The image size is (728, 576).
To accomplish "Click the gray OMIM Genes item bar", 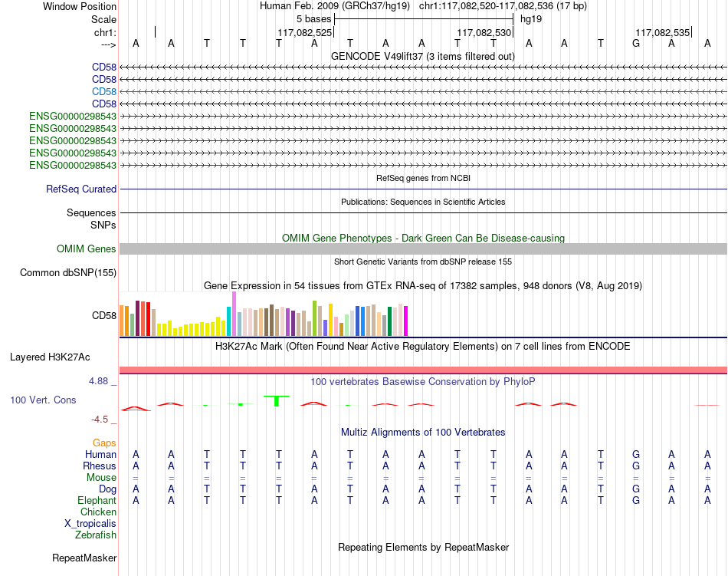I will [423, 249].
